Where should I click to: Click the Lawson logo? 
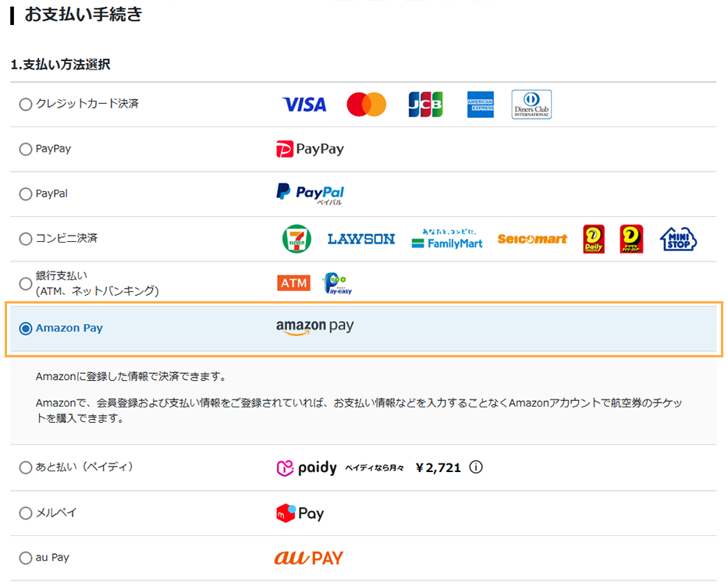click(360, 240)
